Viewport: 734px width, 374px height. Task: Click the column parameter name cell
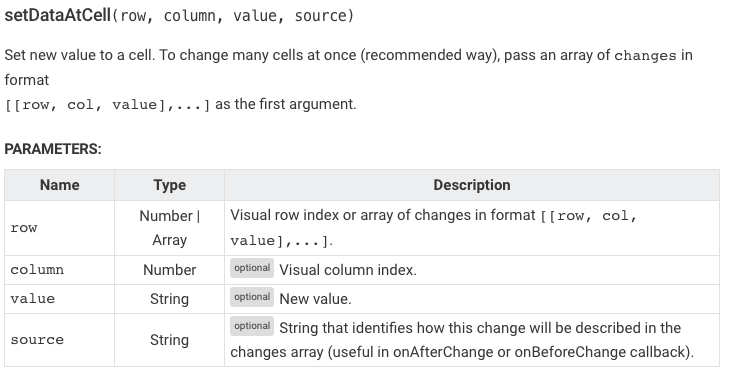coord(59,270)
